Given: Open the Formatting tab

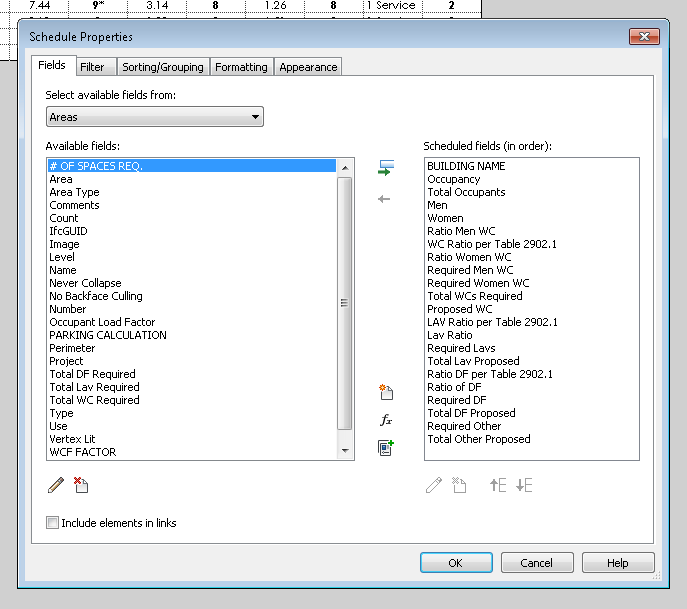Looking at the screenshot, I should point(241,67).
